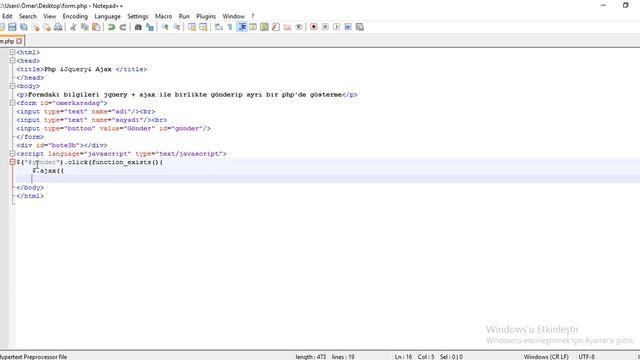The width and height of the screenshot is (640, 360).
Task: Toggle Show All Characters pilcrow icon
Action: click(230, 27)
